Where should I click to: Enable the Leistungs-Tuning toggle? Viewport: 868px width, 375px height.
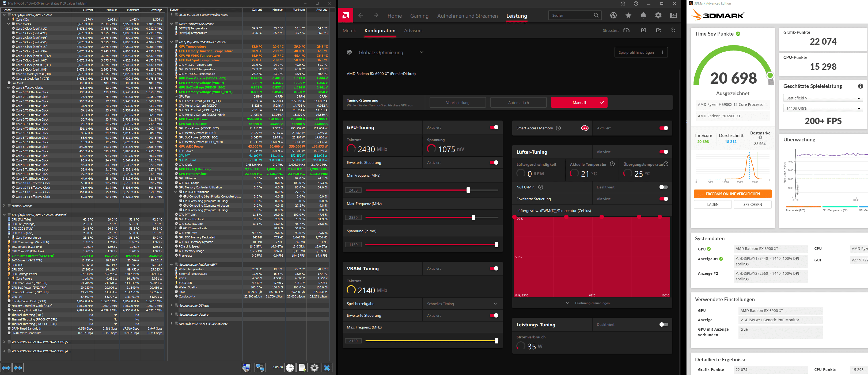[663, 324]
